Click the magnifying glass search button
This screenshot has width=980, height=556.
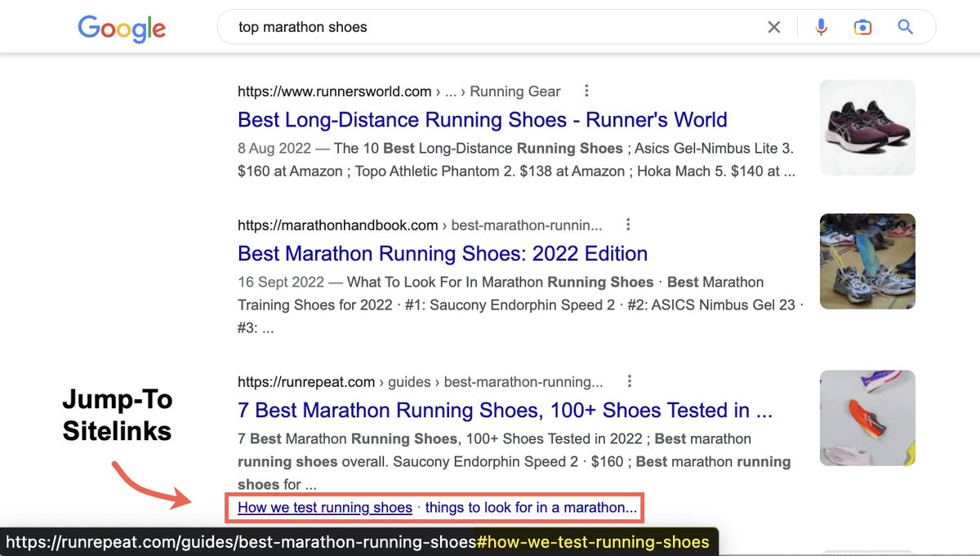[x=905, y=27]
